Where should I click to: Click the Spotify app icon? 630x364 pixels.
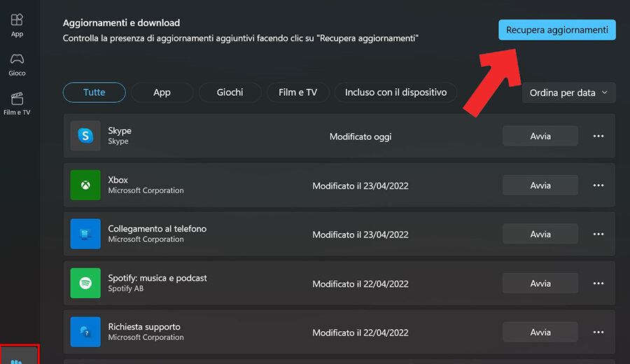[x=85, y=283]
